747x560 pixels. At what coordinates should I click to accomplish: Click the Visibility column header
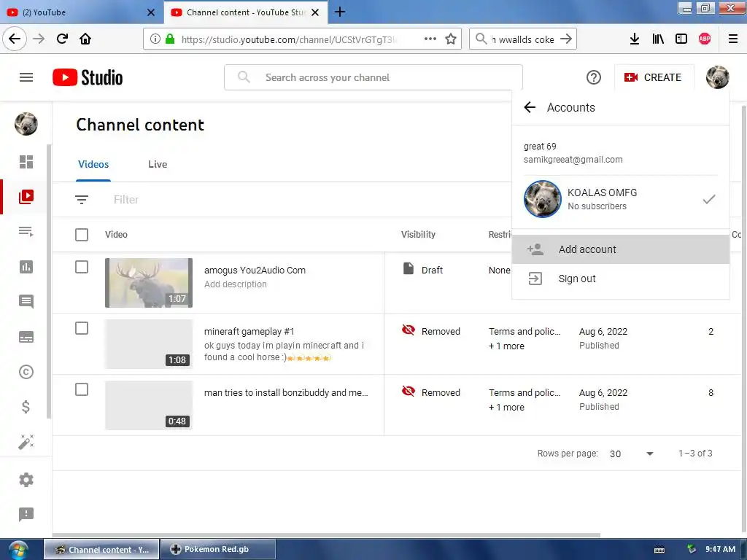(418, 234)
